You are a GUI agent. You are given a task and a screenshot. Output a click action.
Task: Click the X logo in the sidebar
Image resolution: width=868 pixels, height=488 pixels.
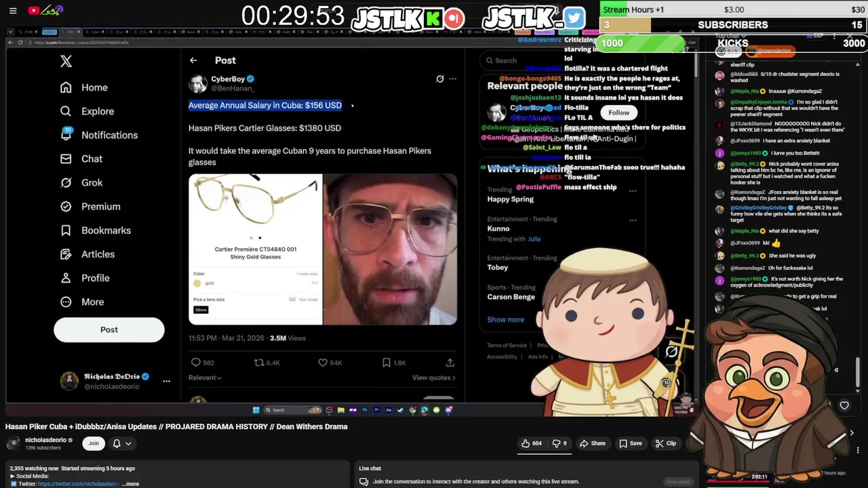coord(66,61)
